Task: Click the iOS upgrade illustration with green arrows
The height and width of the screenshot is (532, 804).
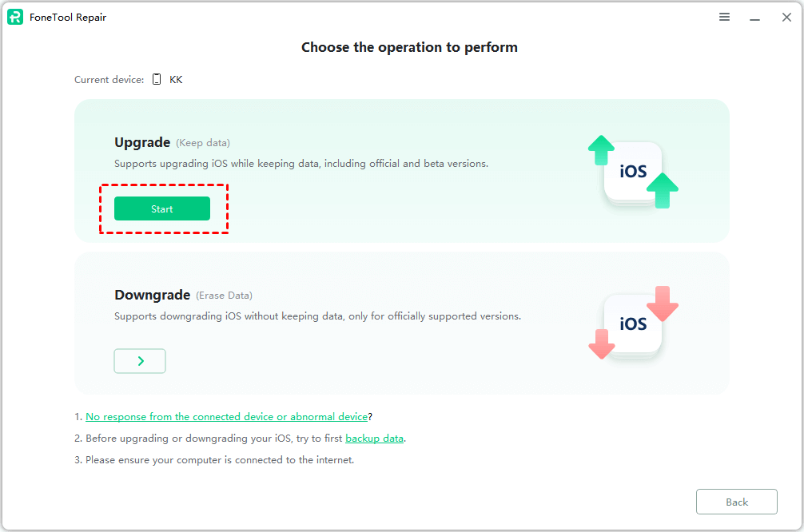Action: (x=633, y=172)
